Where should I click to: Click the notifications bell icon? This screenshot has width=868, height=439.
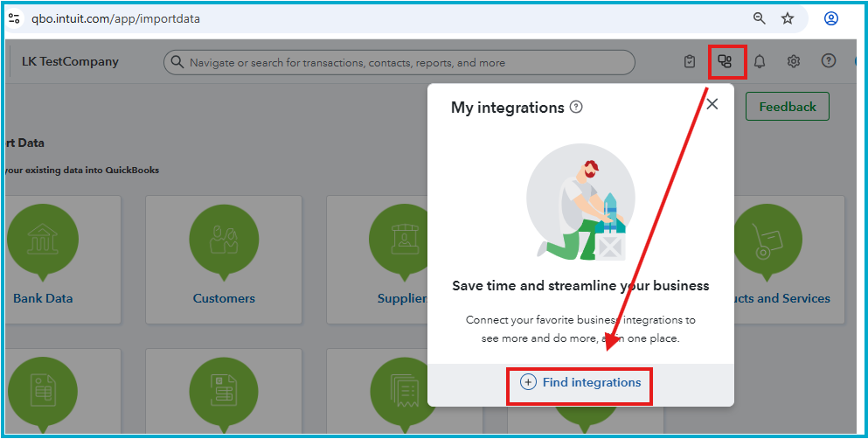click(760, 61)
